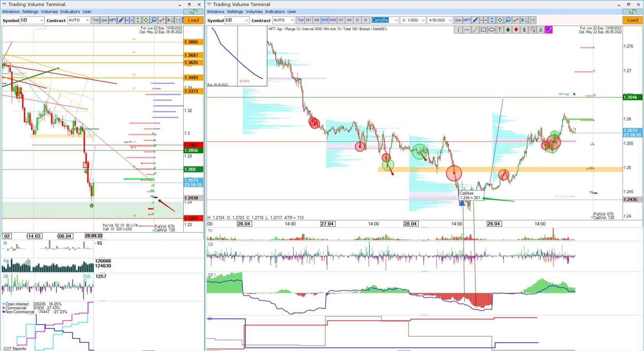Click the range measure icon in right window
644x351 pixels.
click(532, 20)
